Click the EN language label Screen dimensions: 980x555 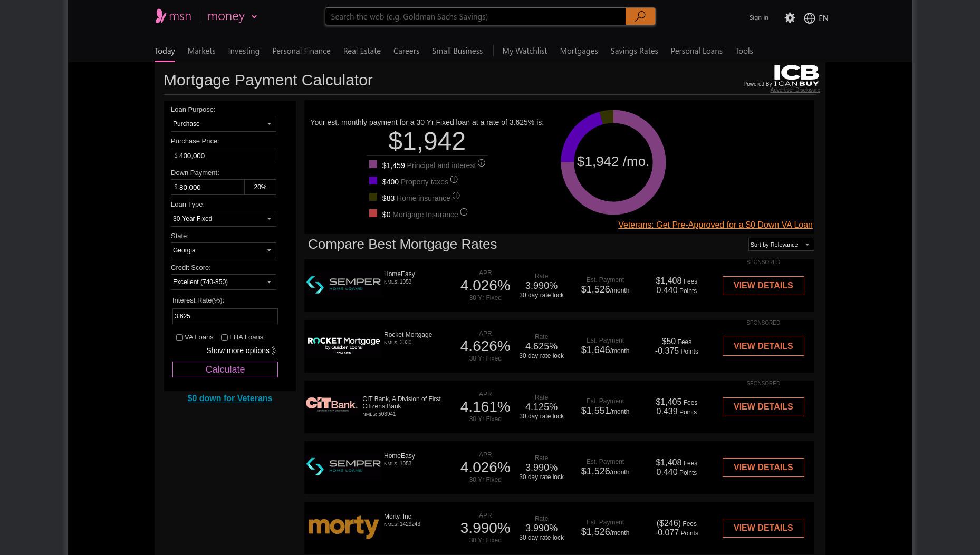click(x=823, y=18)
